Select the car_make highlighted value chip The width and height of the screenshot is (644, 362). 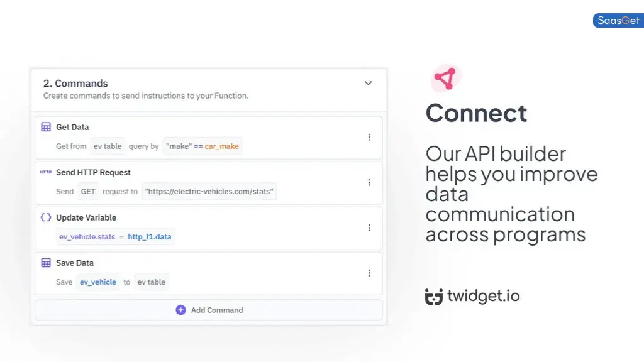(x=221, y=146)
